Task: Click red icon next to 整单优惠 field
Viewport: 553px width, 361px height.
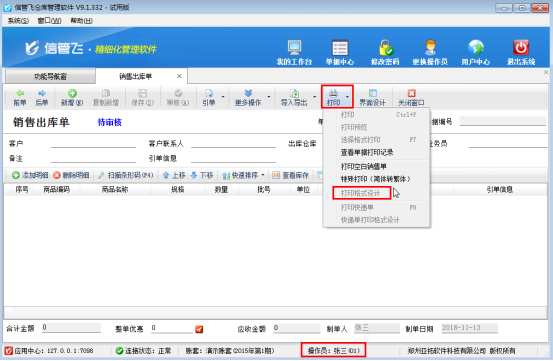Action: (x=199, y=329)
